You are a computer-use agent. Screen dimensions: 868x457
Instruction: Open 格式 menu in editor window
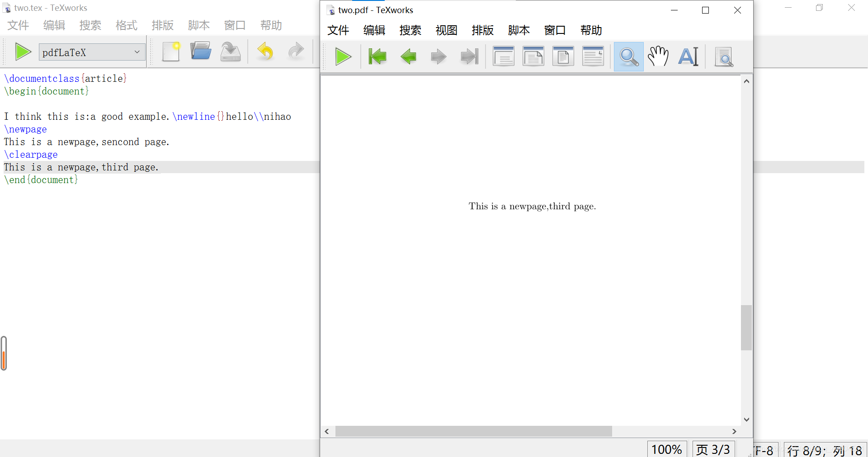(127, 25)
